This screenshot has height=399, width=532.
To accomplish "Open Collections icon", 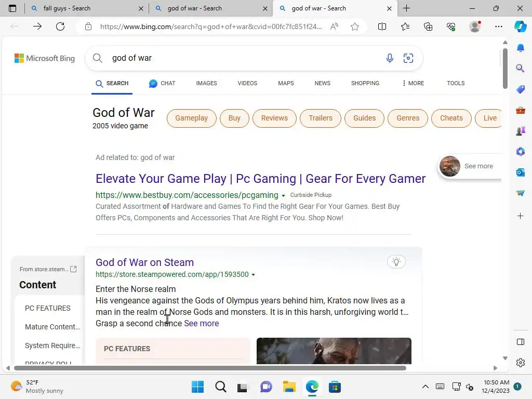I will tap(428, 26).
